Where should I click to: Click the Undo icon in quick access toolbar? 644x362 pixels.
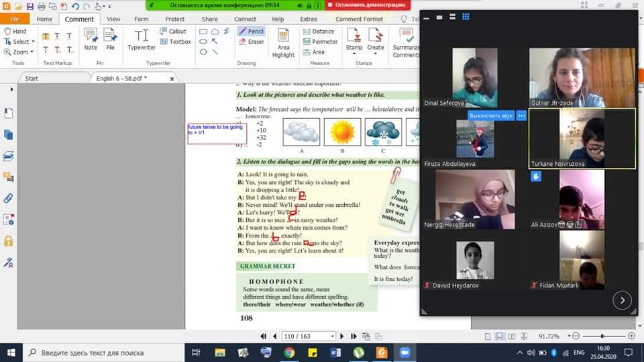point(75,6)
